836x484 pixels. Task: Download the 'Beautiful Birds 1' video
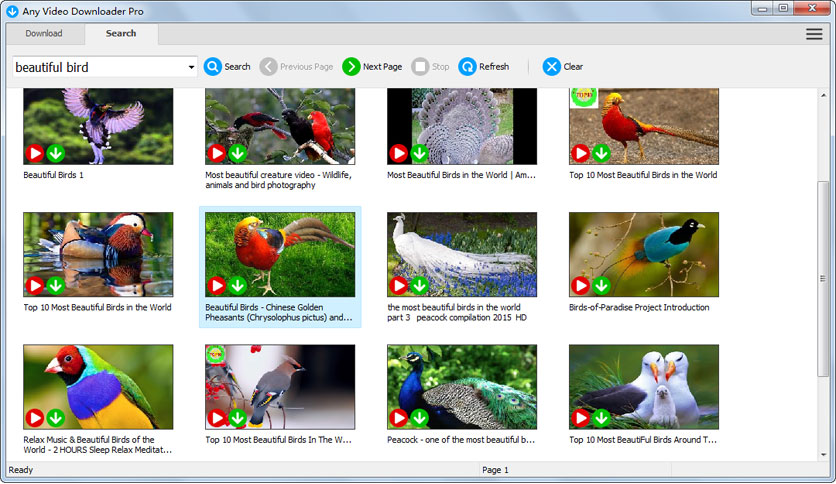(55, 154)
